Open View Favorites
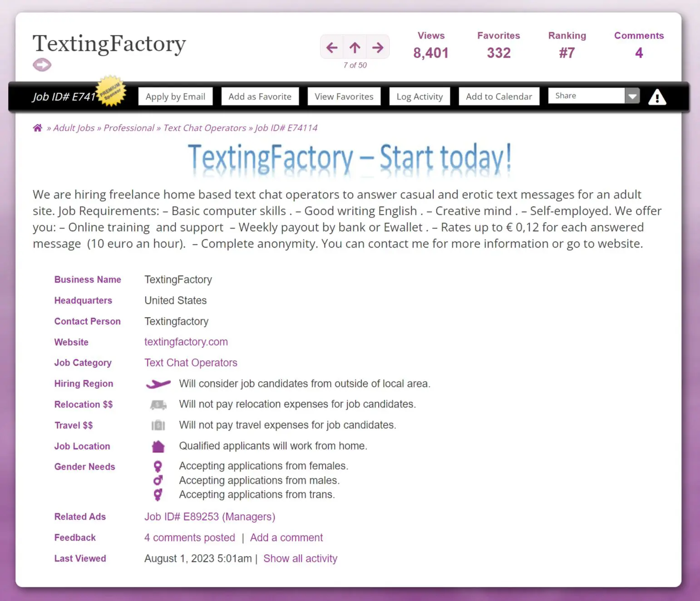 344,96
